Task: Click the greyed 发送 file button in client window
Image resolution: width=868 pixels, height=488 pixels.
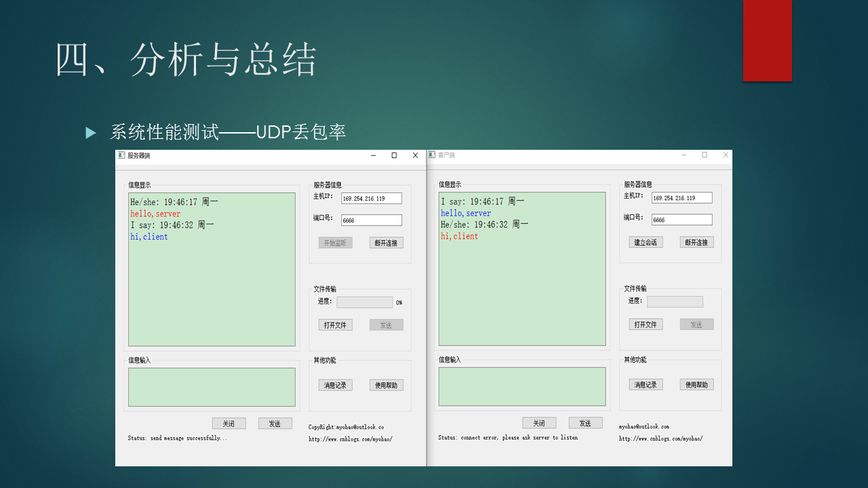Action: coord(697,325)
